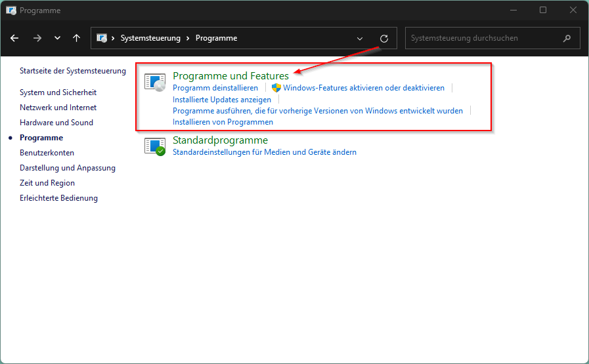Click the shield icon next to Windows-Features

[276, 88]
